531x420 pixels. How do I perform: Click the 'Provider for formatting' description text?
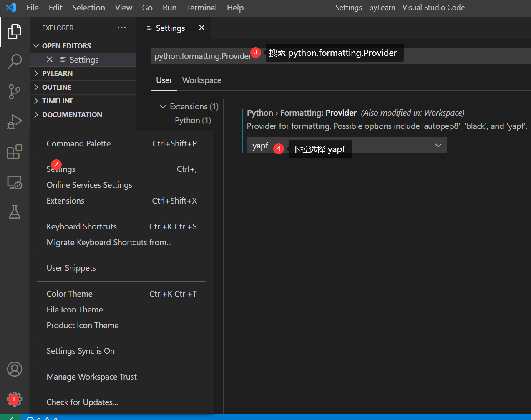pyautogui.click(x=387, y=126)
